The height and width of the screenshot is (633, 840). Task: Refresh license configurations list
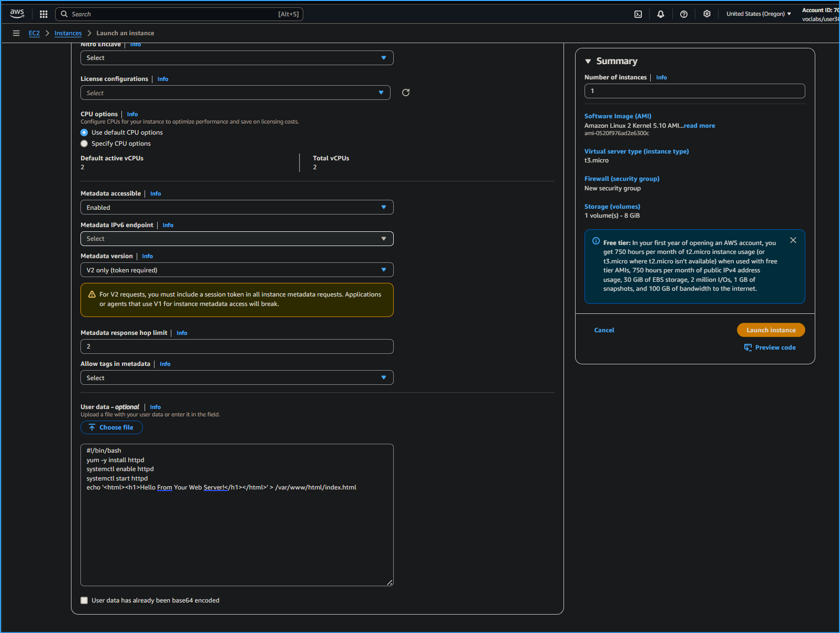(x=406, y=93)
